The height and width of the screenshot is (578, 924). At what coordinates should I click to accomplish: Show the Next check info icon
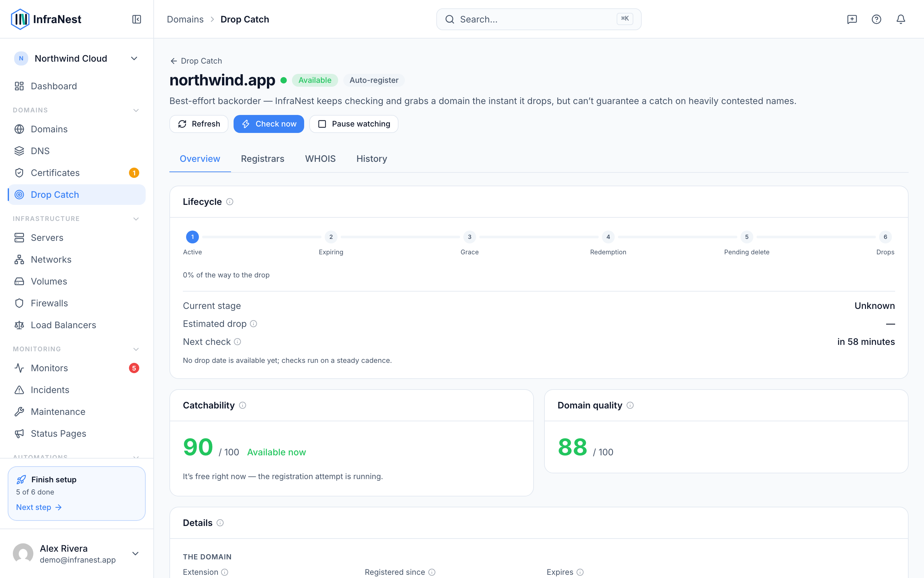coord(237,342)
